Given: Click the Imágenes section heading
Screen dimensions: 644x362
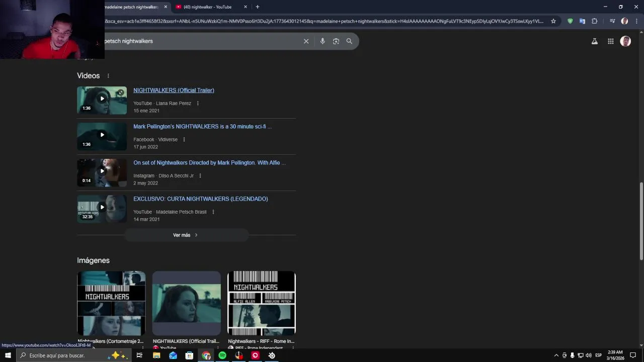Looking at the screenshot, I should point(93,260).
